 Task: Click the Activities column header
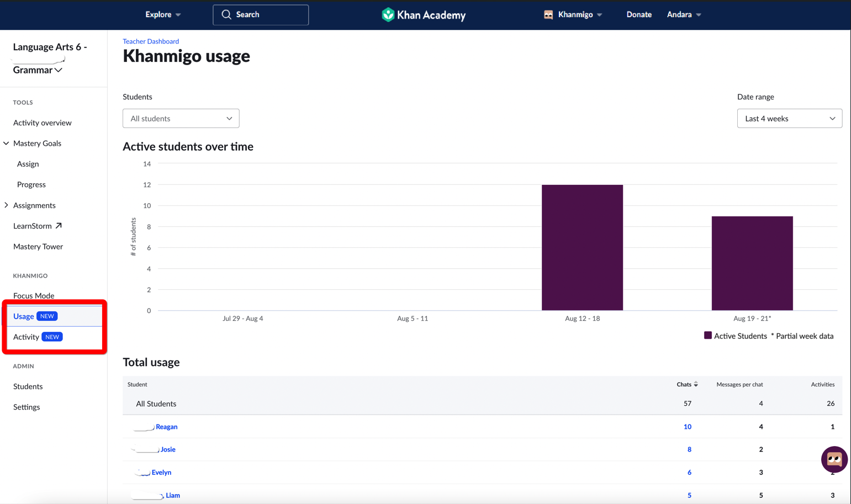[822, 384]
